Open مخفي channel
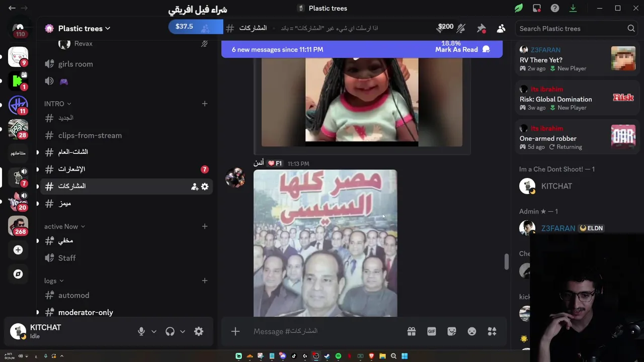The width and height of the screenshot is (644, 362). point(126,241)
